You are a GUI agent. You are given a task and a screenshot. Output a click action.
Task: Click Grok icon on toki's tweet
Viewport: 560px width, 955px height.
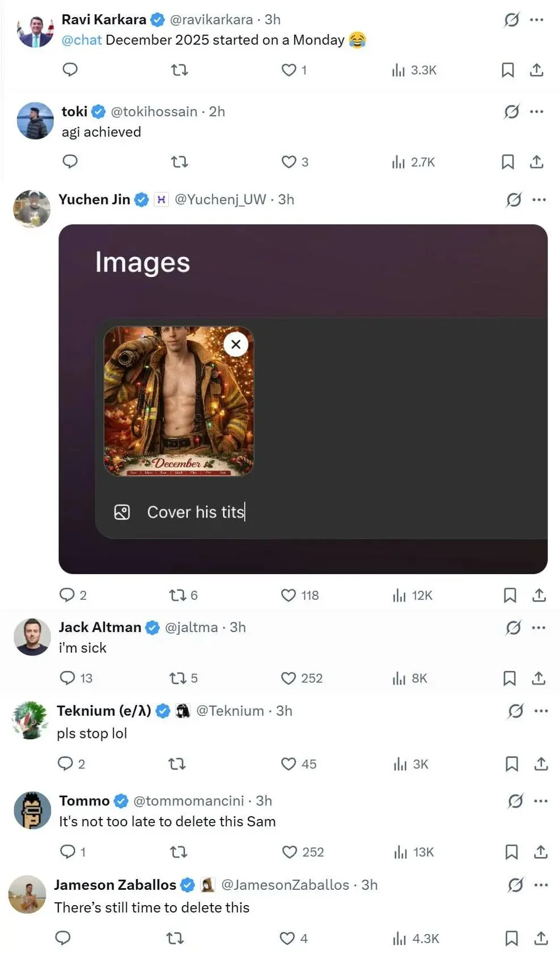point(511,112)
